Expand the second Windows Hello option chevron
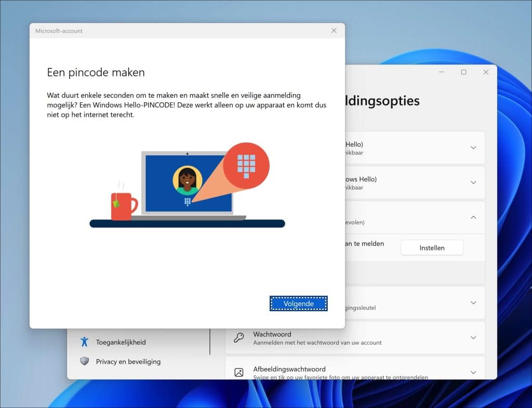 [x=473, y=182]
